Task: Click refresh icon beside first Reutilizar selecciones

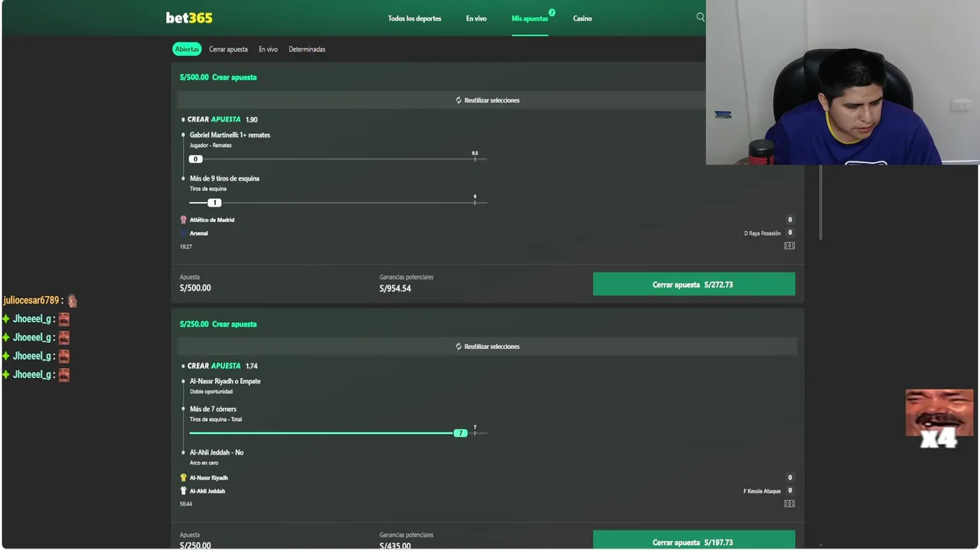Action: tap(459, 100)
